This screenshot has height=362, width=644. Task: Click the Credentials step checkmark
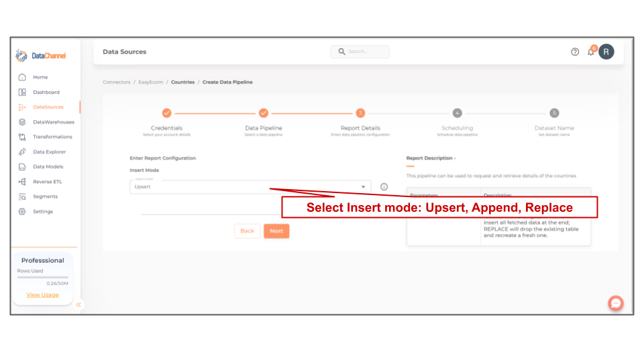[x=166, y=113]
